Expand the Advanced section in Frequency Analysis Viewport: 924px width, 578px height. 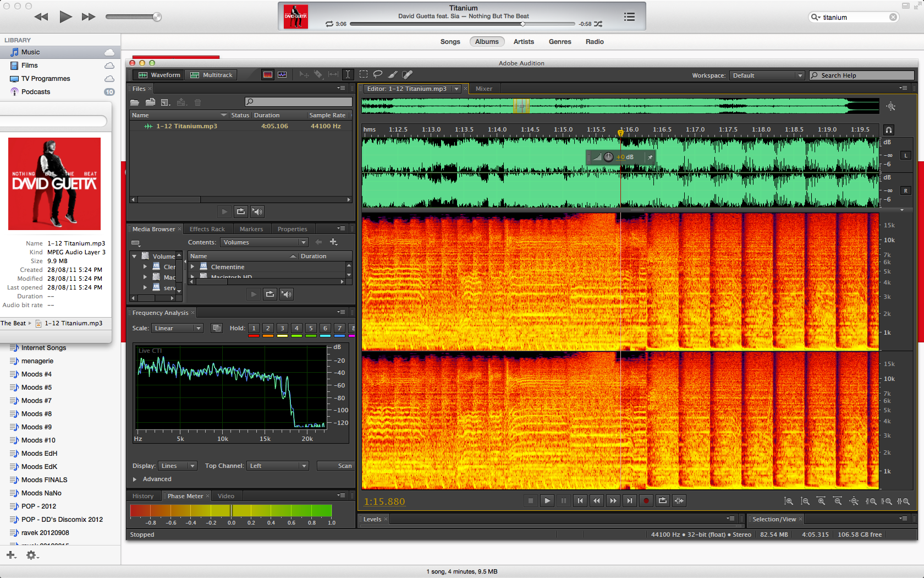134,479
